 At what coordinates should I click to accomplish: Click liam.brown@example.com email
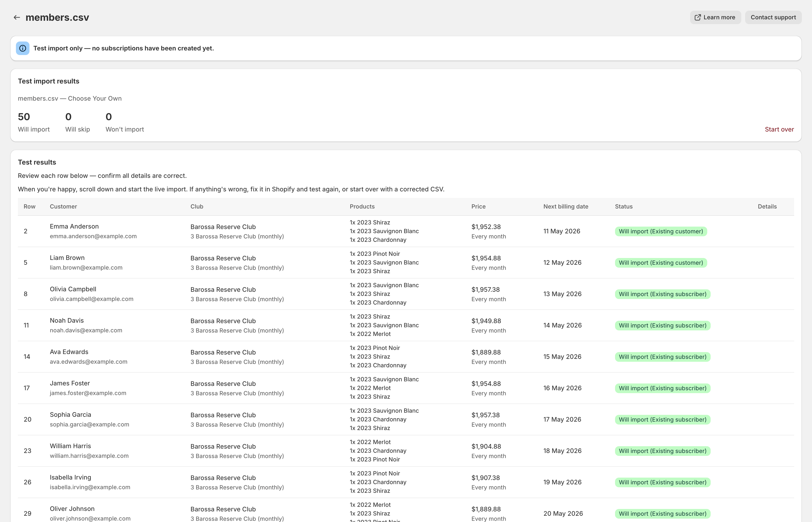tap(86, 267)
